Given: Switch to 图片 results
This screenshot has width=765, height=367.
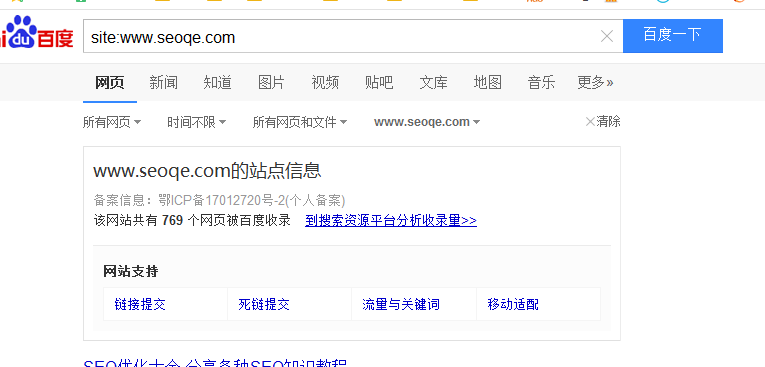Looking at the screenshot, I should pyautogui.click(x=271, y=82).
